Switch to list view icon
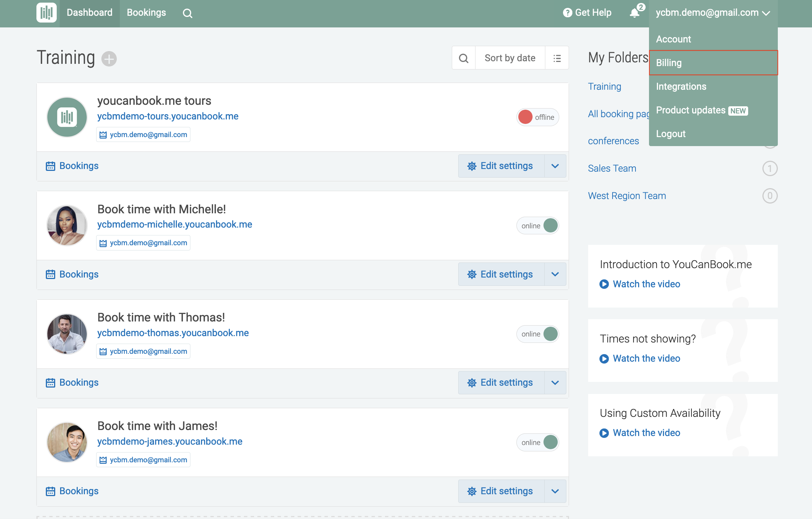 click(557, 58)
